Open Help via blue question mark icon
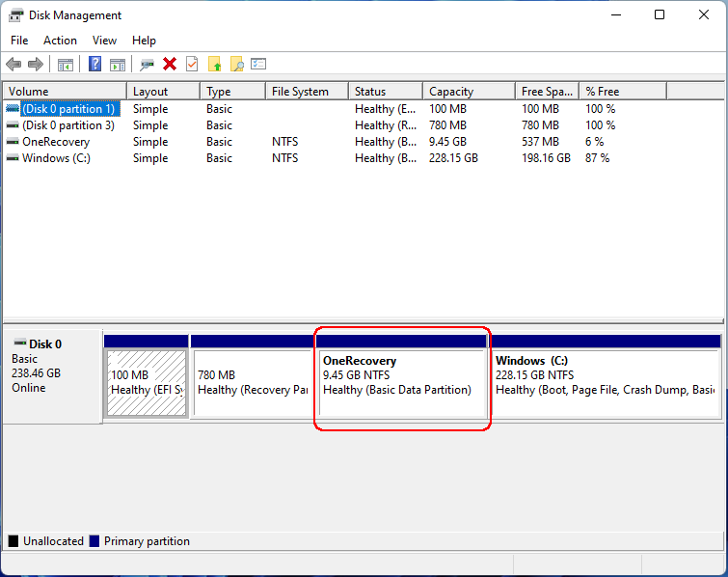The width and height of the screenshot is (728, 577). tap(94, 64)
